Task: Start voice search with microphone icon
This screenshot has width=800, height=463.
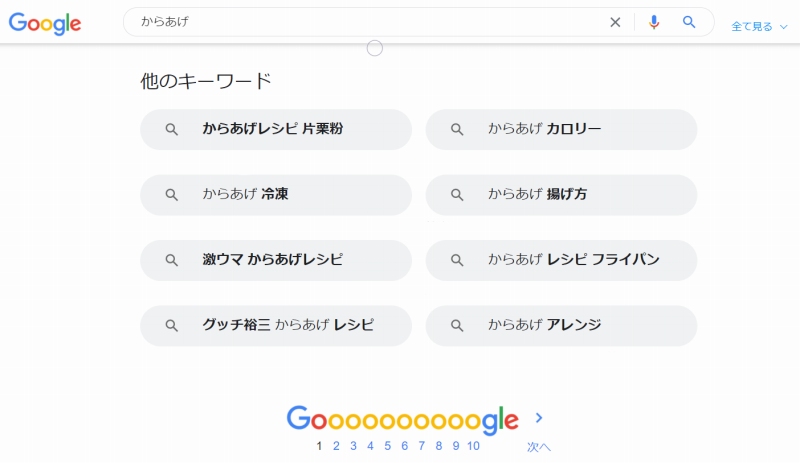Action: [654, 22]
